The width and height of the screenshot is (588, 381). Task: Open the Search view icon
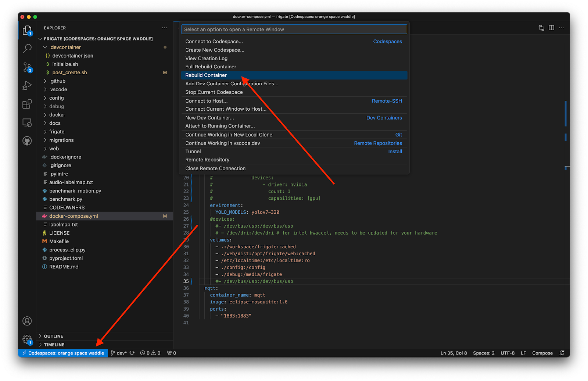click(x=27, y=48)
